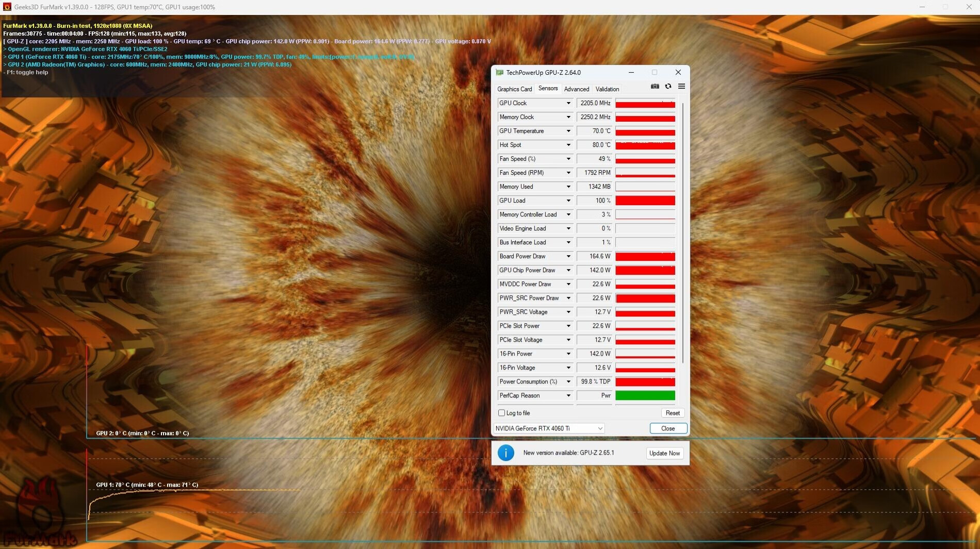Click the Power Consumption value 99.8 % TDP
Screen dimensions: 980x549
click(594, 381)
